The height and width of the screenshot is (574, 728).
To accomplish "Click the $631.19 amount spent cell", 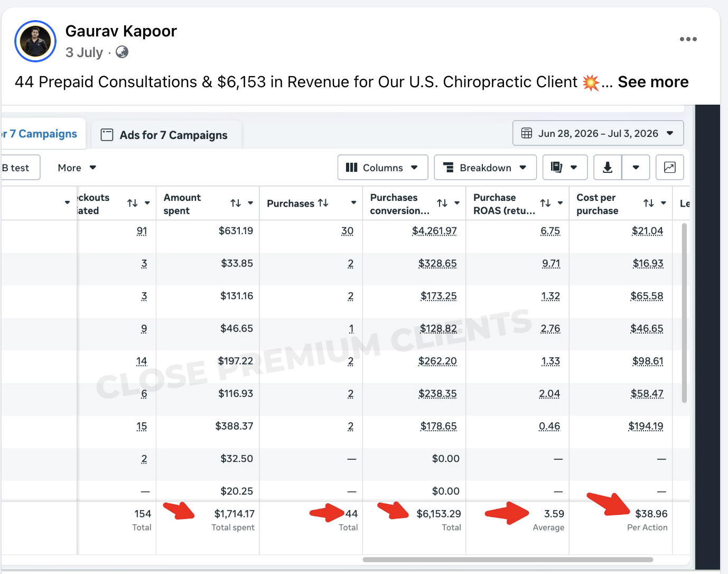I will [x=236, y=231].
